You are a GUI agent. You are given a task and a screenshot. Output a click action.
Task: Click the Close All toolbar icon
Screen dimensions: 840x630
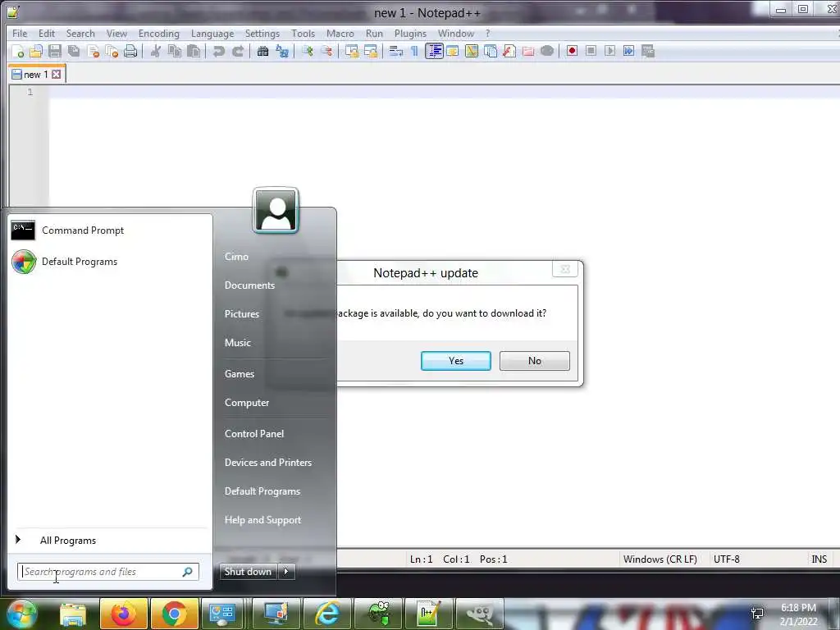coord(112,52)
